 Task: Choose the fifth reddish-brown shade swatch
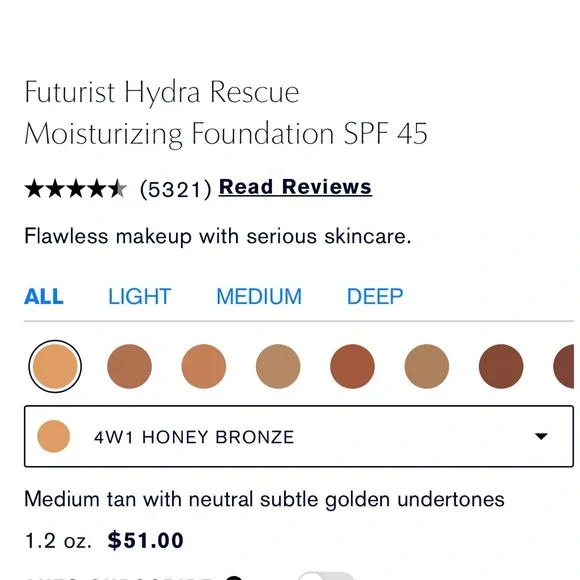[x=353, y=367]
